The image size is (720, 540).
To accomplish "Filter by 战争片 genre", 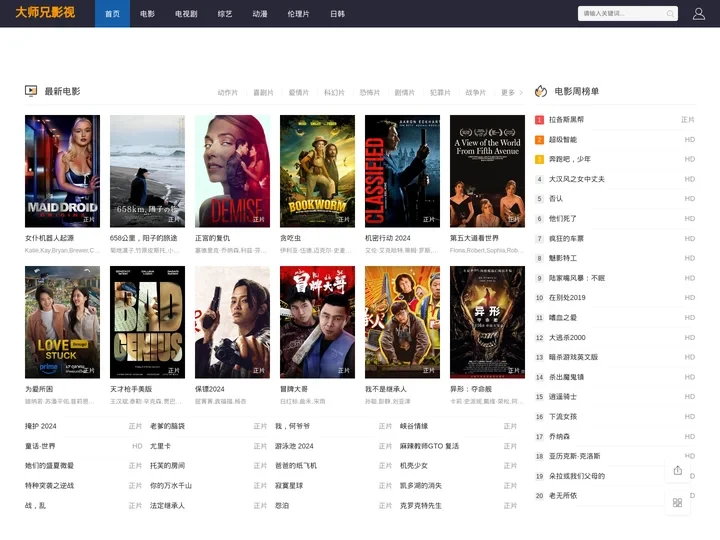I will [x=475, y=93].
